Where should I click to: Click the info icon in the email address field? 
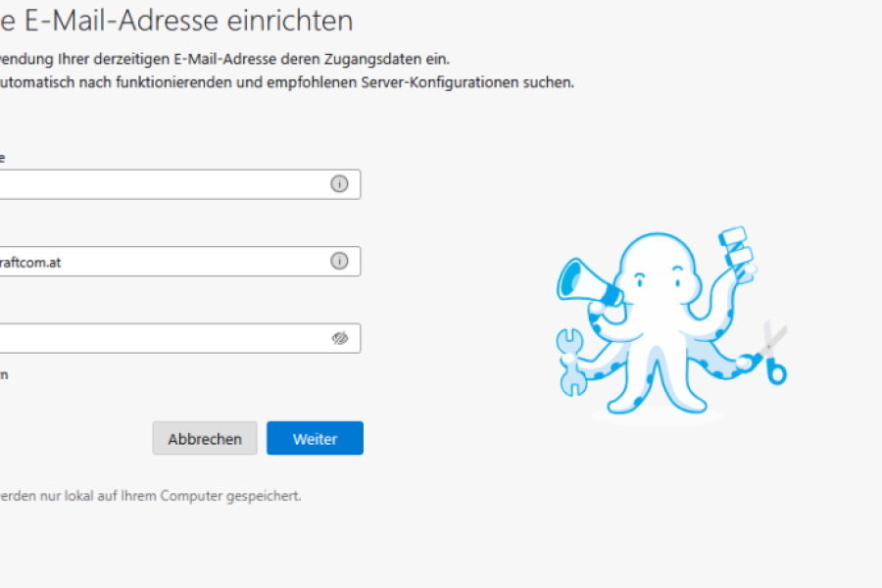click(x=339, y=261)
